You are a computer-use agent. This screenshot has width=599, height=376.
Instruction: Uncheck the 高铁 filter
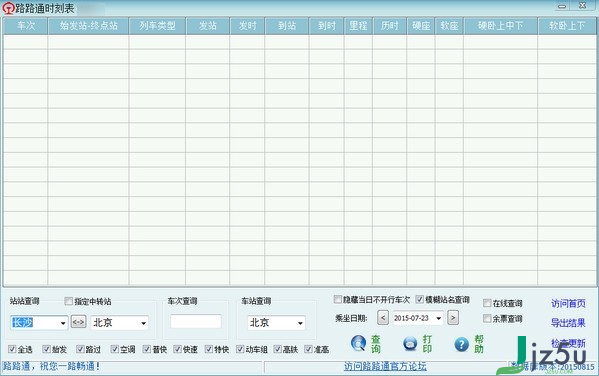point(277,349)
